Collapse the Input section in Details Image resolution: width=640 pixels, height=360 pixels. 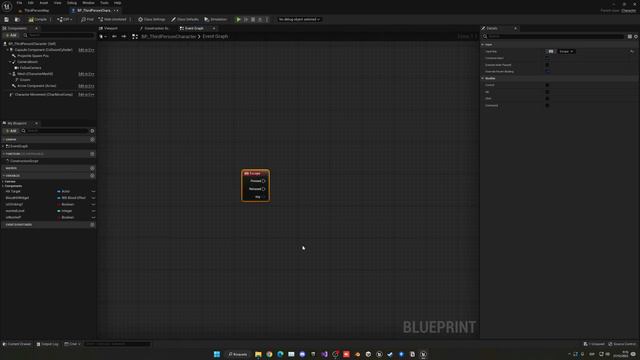483,44
